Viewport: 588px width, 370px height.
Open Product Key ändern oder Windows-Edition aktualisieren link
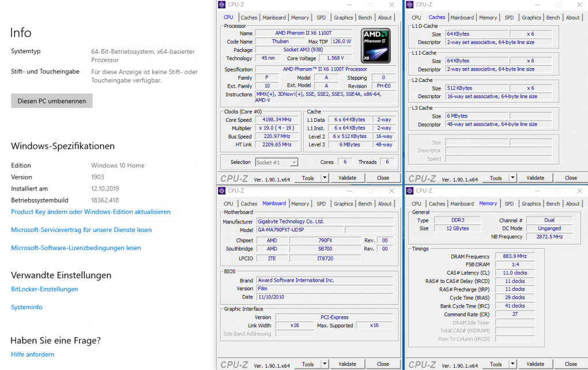[91, 212]
